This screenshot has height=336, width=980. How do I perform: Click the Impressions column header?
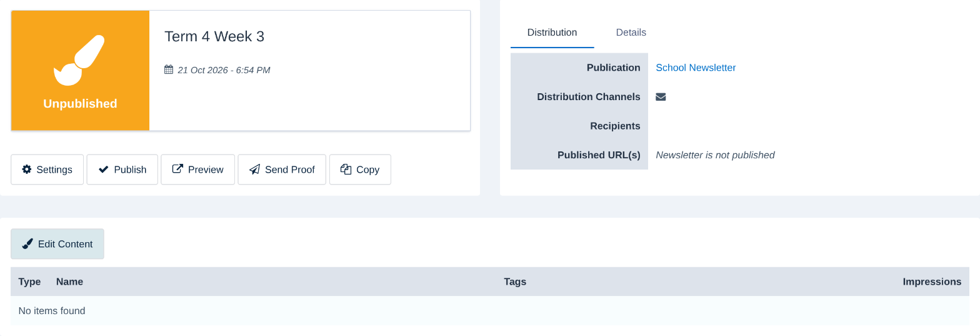(932, 282)
